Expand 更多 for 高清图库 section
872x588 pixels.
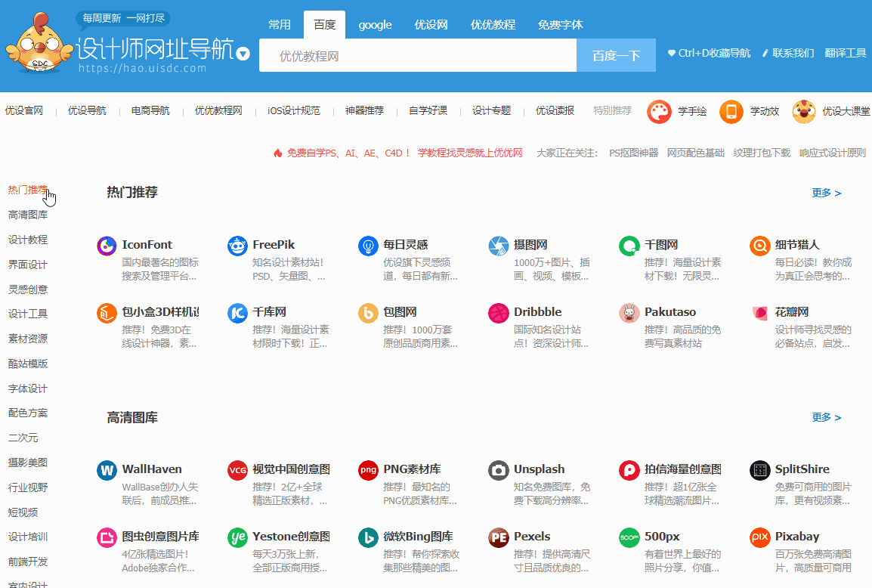(x=827, y=417)
